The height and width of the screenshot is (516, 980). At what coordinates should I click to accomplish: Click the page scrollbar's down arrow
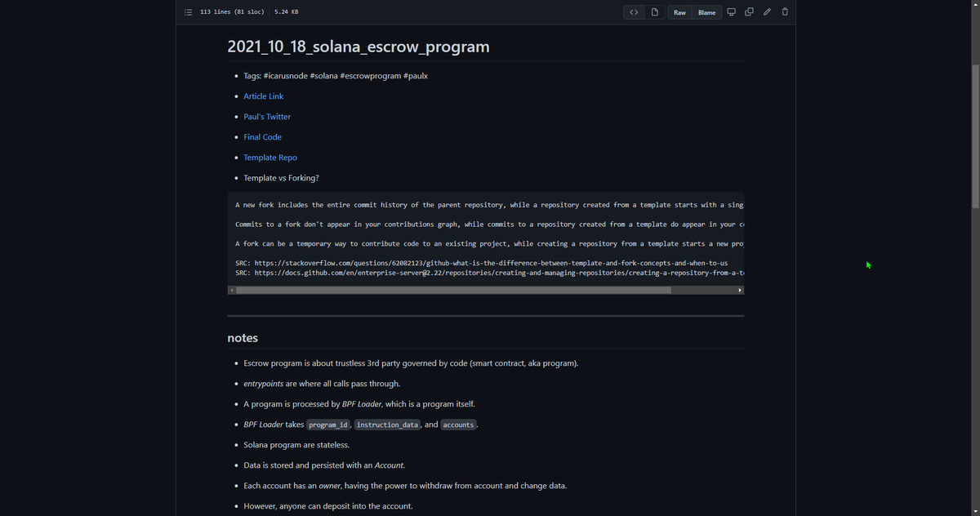[975, 512]
